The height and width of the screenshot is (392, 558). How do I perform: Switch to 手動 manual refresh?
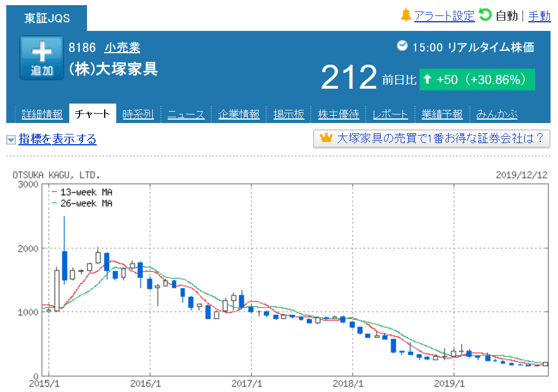(540, 16)
